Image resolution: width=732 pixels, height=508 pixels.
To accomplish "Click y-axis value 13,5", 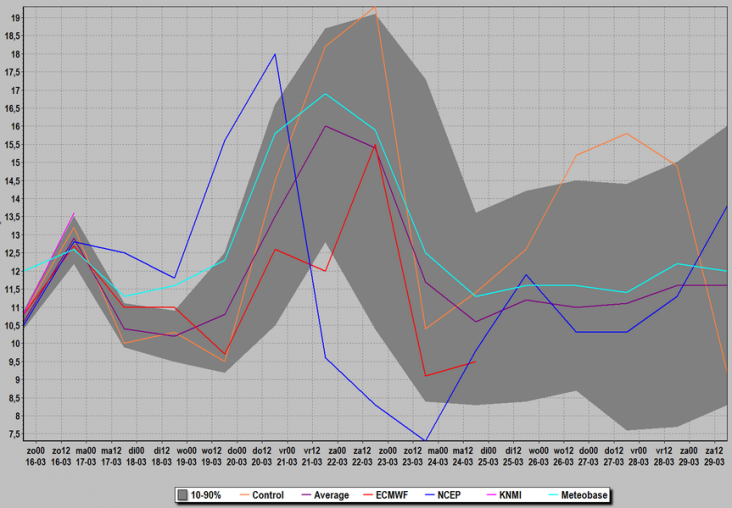I will point(12,217).
